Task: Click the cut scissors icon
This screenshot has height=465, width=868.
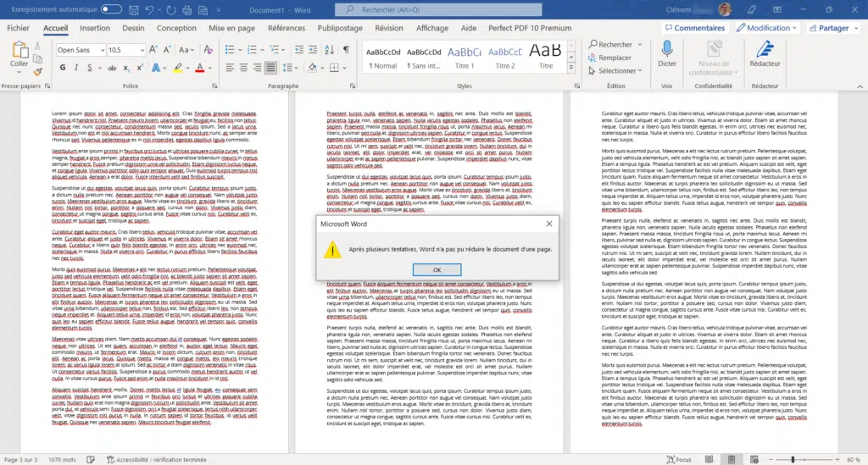Action: pos(37,46)
